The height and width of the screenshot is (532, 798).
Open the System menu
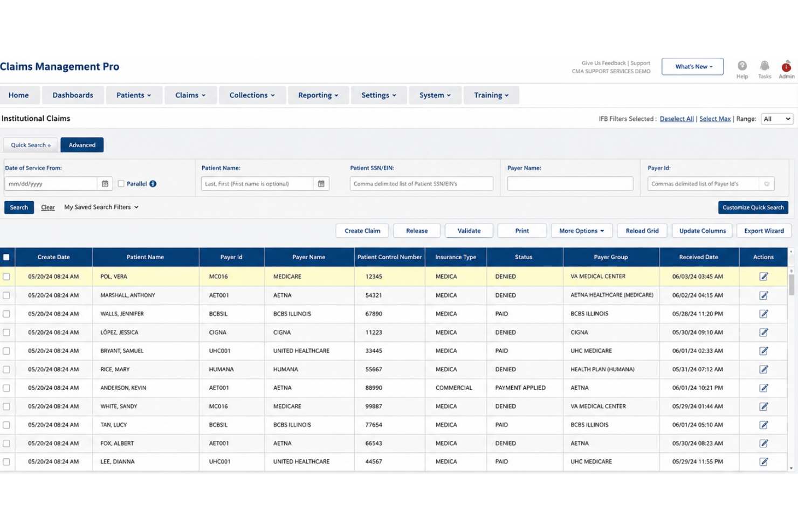435,95
